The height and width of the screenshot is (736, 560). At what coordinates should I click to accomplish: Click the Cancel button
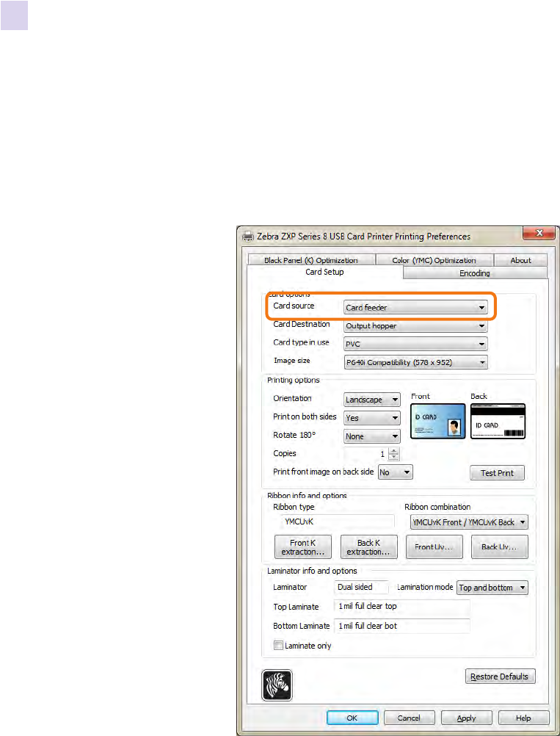coord(409,718)
